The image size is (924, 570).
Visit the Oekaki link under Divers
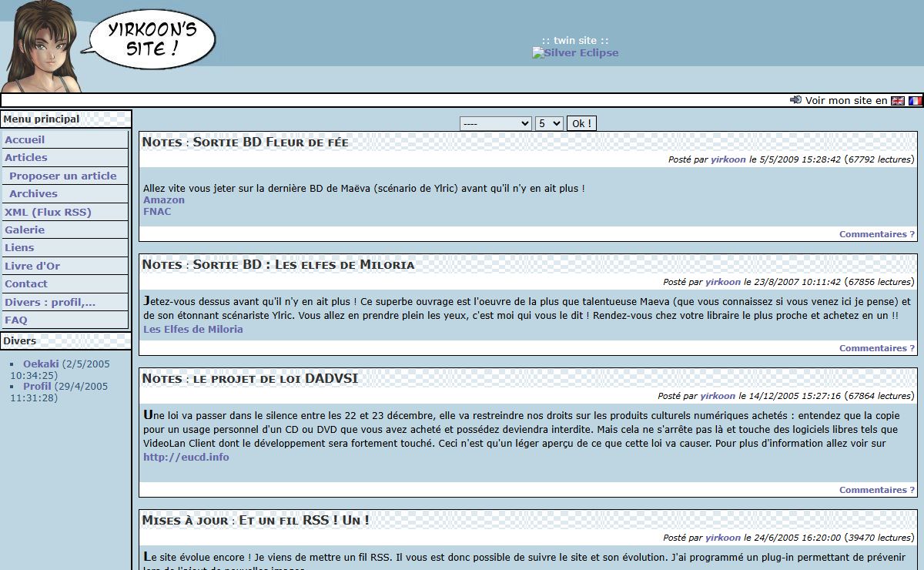point(41,364)
